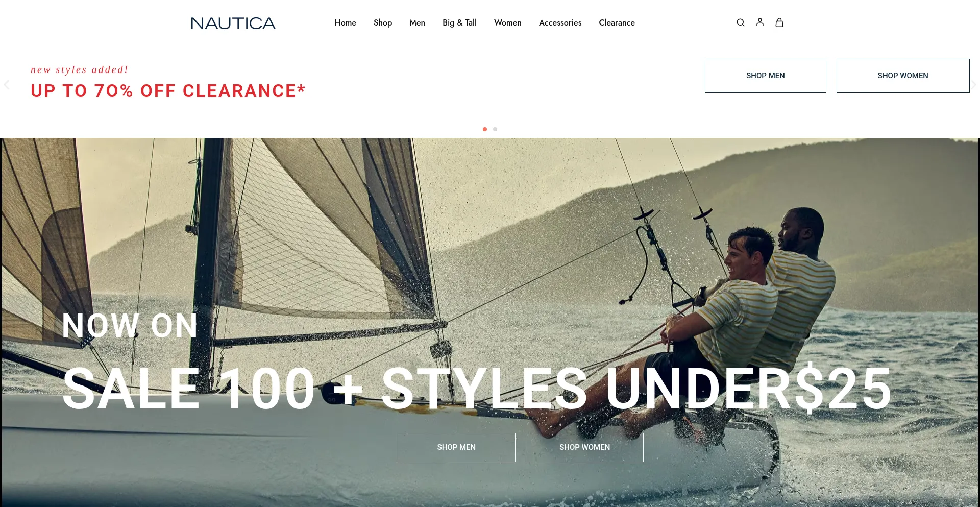Expand the Shop navigation menu
Viewport: 980px width, 507px height.
[x=383, y=22]
